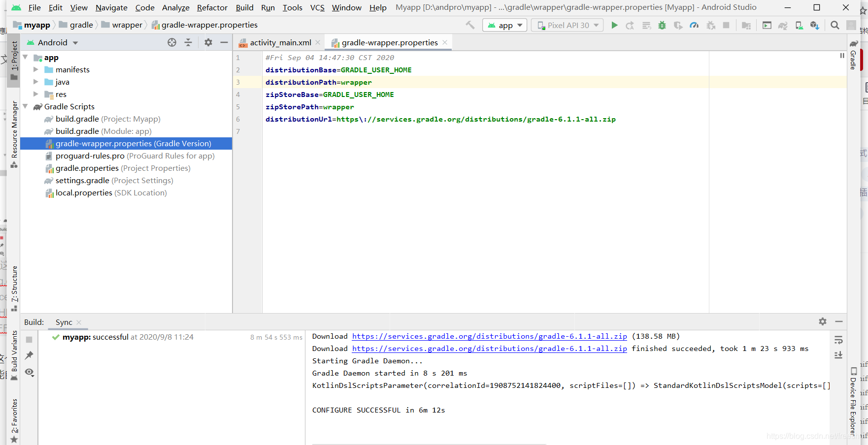This screenshot has width=868, height=445.
Task: Click Sync Project with Gradle Files elephant icon
Action: [x=783, y=26]
